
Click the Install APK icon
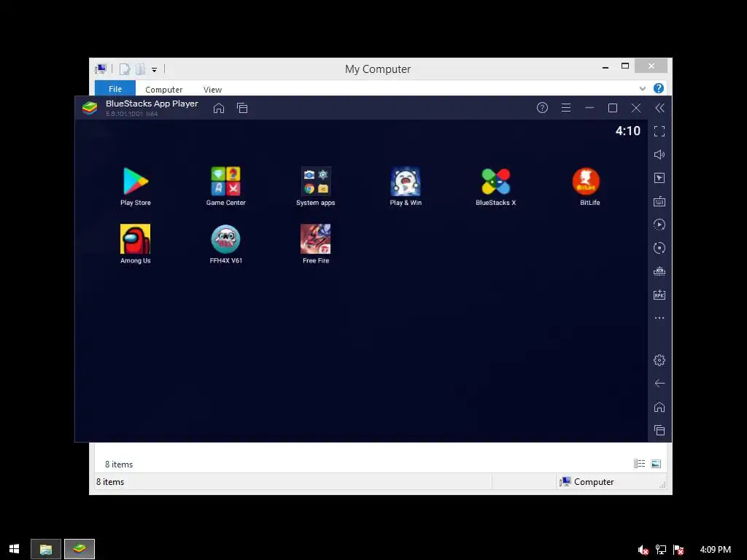[x=659, y=295]
